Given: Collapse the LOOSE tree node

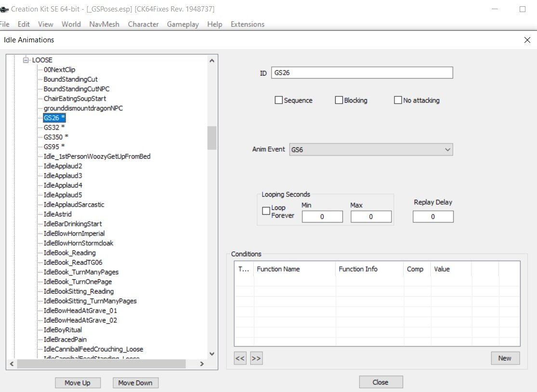Looking at the screenshot, I should pos(26,60).
